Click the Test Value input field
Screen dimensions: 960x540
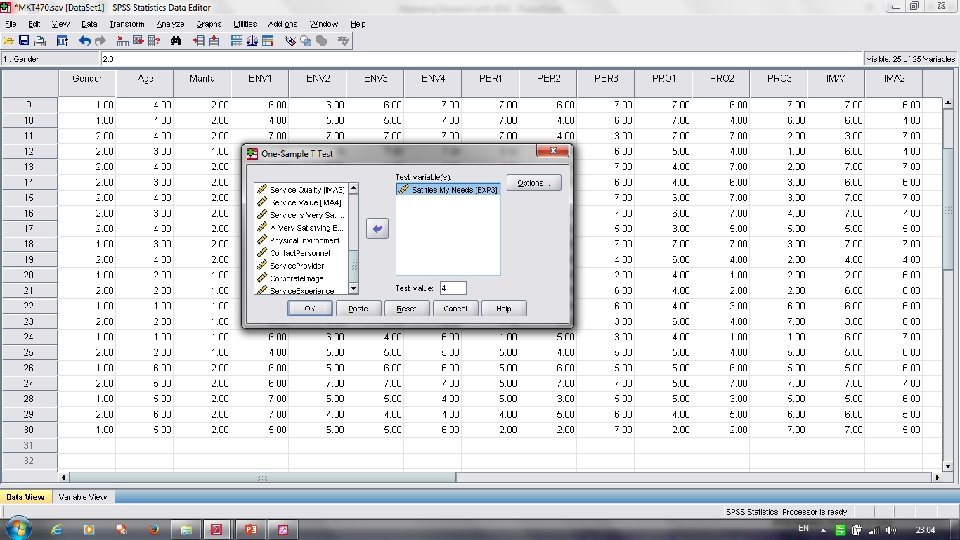point(452,288)
